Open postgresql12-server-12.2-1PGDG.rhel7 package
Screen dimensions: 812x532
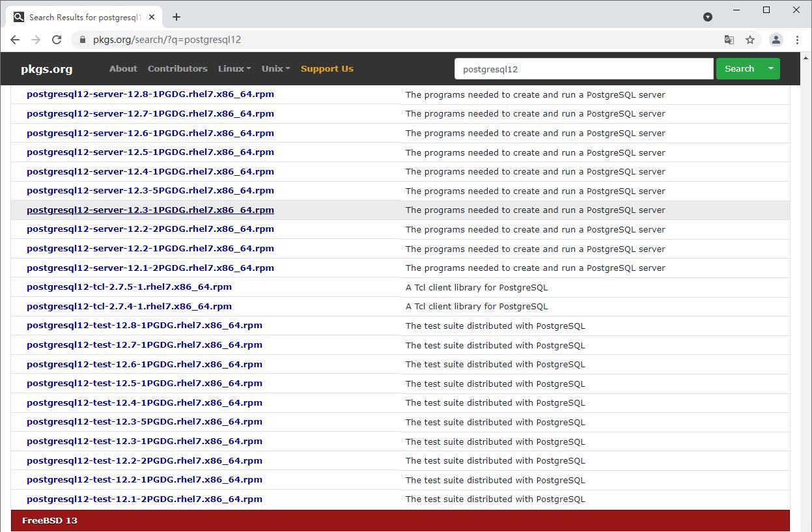point(150,248)
